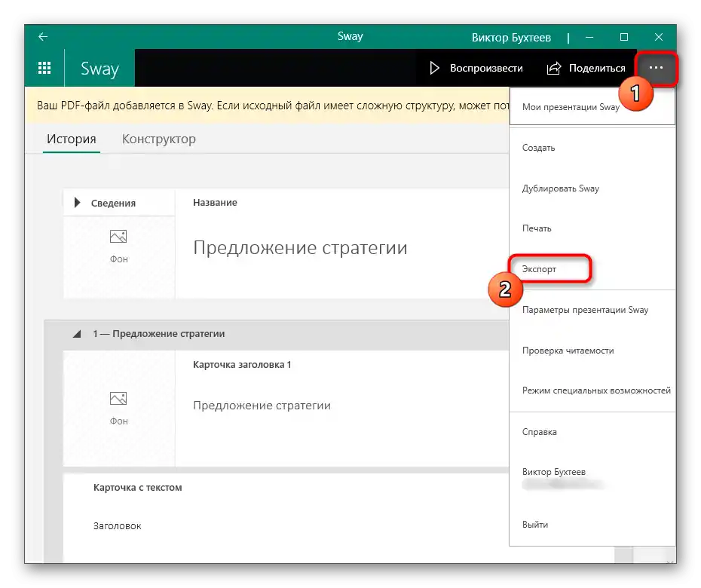
Task: Click Виктор Бухтеев name in title bar
Action: pos(511,38)
